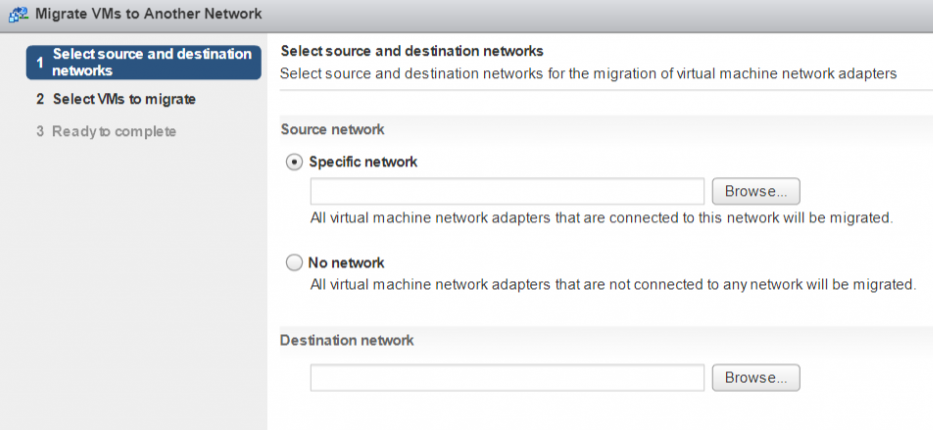Click the "No network" label text
Viewport: 933px width, 430px height.
(x=346, y=263)
